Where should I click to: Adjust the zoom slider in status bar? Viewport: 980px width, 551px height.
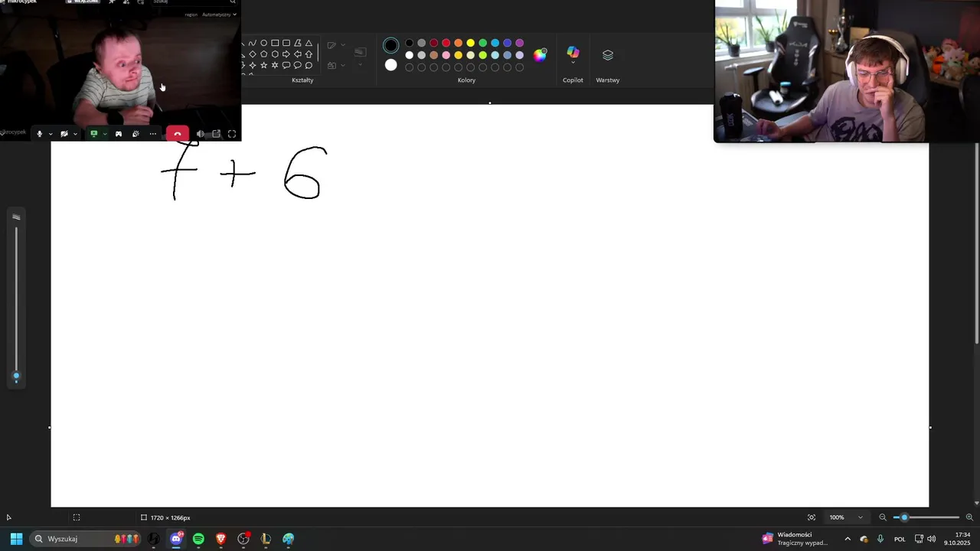pyautogui.click(x=904, y=517)
